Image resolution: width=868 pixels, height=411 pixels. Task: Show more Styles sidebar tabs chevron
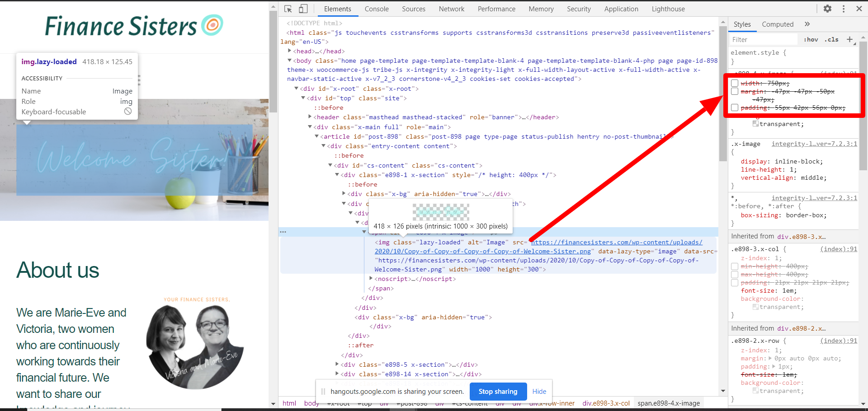click(x=807, y=24)
